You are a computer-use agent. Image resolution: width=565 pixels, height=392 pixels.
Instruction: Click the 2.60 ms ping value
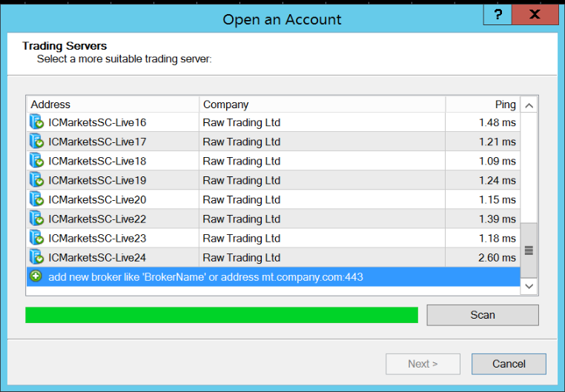pyautogui.click(x=498, y=258)
